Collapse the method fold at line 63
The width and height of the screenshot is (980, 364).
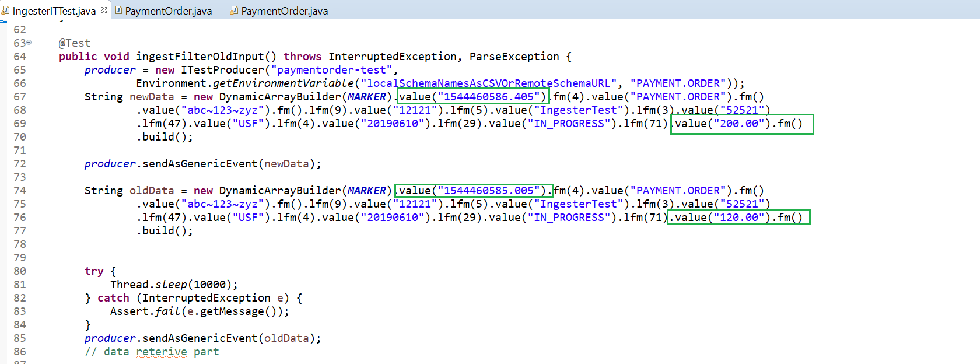tap(29, 43)
